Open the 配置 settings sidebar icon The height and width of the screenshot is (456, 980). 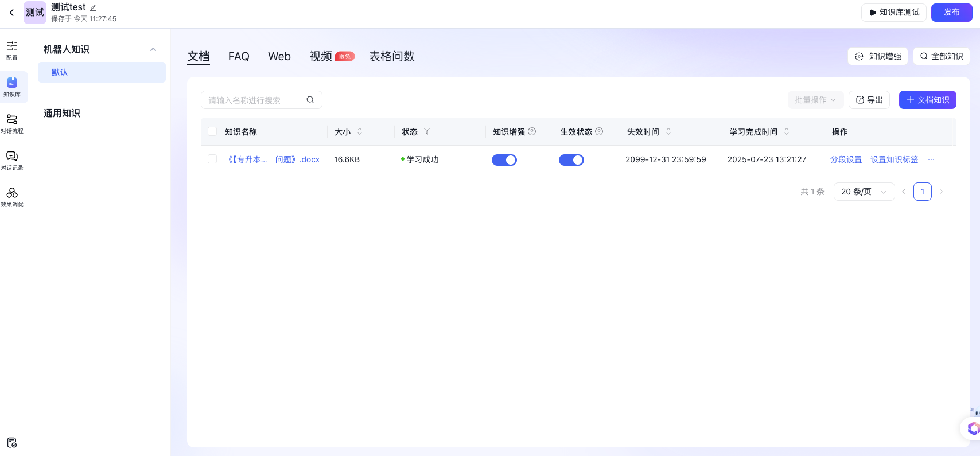tap(12, 50)
